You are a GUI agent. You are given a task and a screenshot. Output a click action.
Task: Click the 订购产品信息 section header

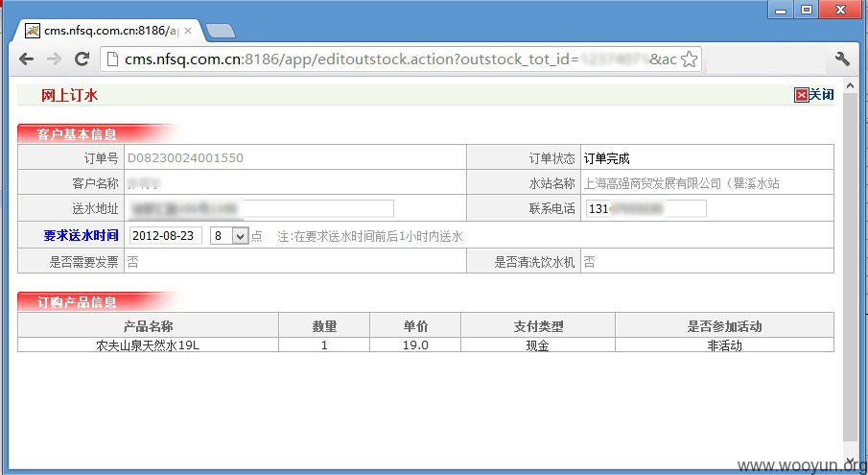[77, 302]
